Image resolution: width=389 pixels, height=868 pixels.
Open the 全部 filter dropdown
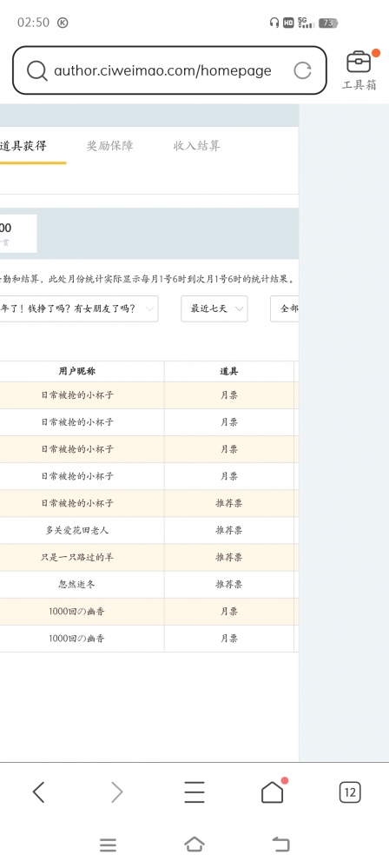(285, 309)
